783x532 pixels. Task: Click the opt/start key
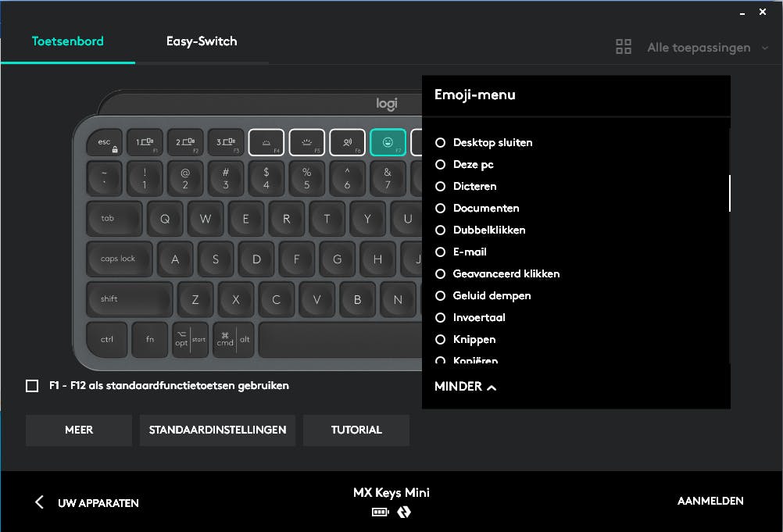coord(190,340)
